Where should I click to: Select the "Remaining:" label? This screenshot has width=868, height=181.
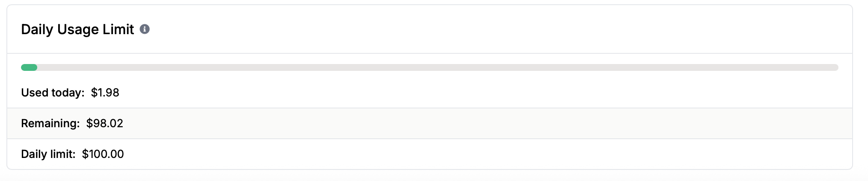point(51,123)
